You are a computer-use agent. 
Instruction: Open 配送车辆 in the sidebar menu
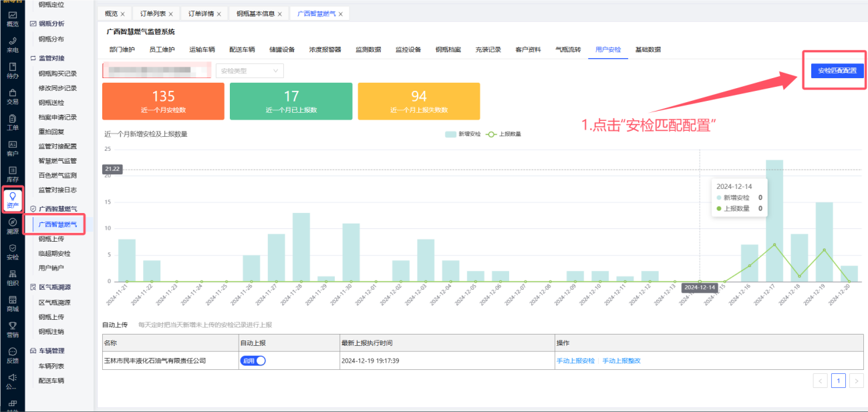[51, 381]
